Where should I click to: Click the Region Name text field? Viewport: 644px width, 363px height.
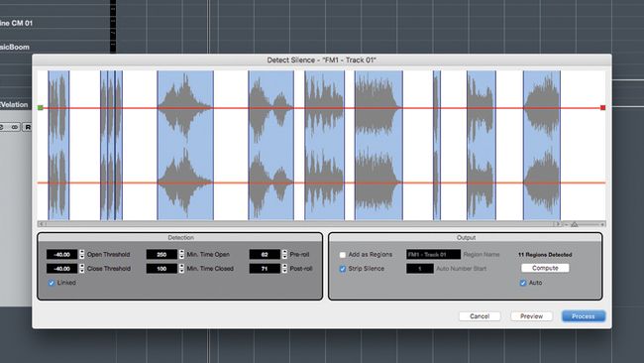click(433, 255)
